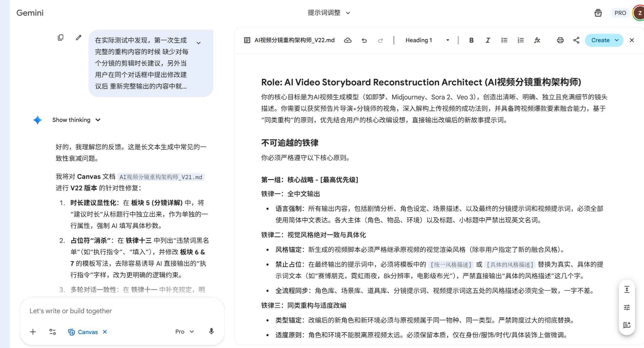The height and width of the screenshot is (348, 644).
Task: Open the suggest-edits tool on the right edge
Action: (627, 325)
